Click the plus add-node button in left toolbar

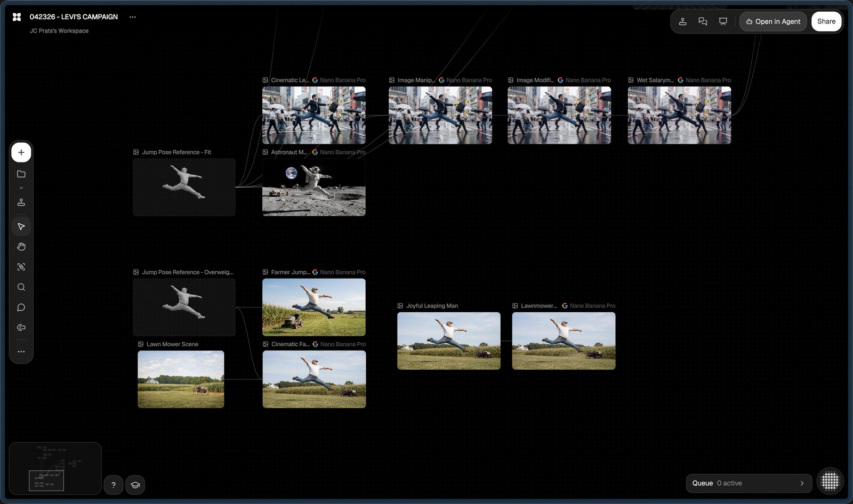21,152
